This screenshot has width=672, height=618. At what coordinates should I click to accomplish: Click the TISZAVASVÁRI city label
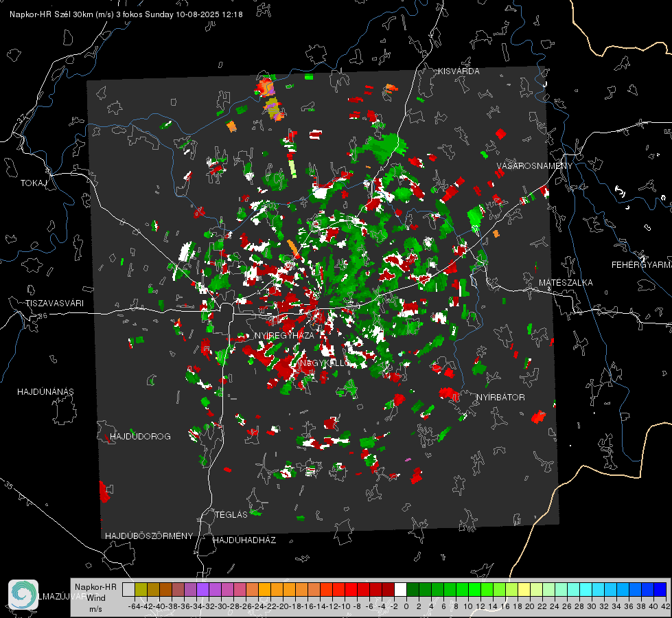pyautogui.click(x=54, y=304)
